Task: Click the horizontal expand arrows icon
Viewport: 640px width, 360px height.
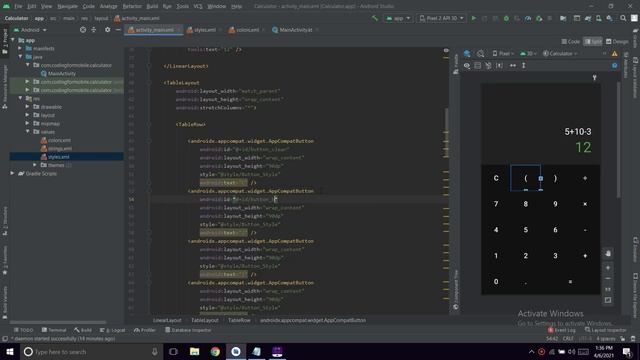Action: coord(513,65)
